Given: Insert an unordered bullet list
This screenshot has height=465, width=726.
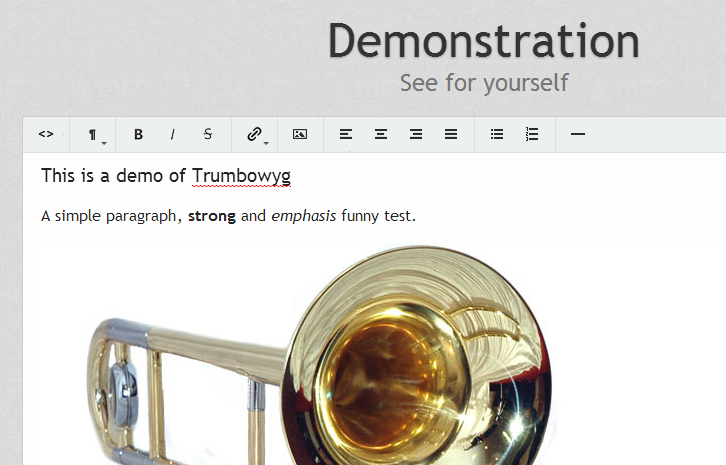Looking at the screenshot, I should point(497,134).
